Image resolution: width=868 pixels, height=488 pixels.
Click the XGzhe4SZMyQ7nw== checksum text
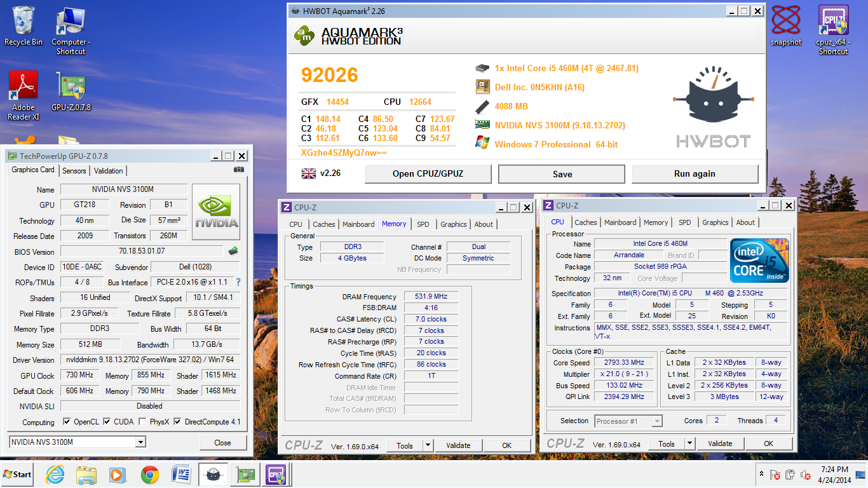point(344,153)
